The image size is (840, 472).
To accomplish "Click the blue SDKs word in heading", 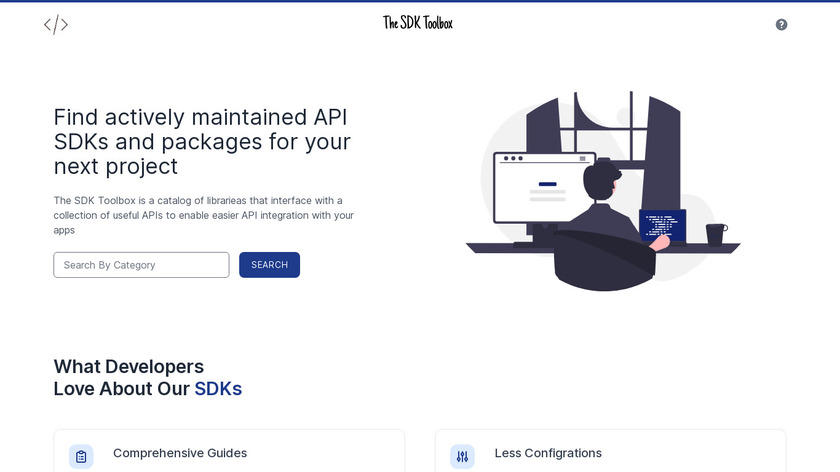I will coord(218,389).
